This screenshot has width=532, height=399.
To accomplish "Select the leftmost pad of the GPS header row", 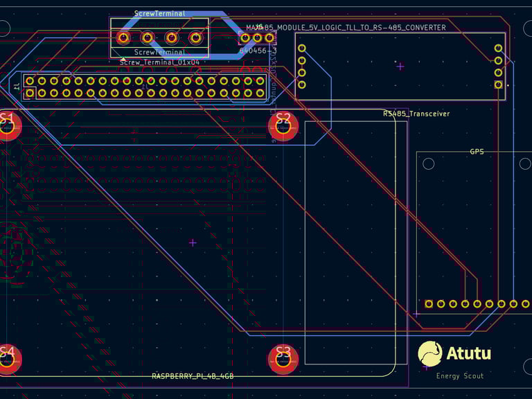I will [429, 303].
